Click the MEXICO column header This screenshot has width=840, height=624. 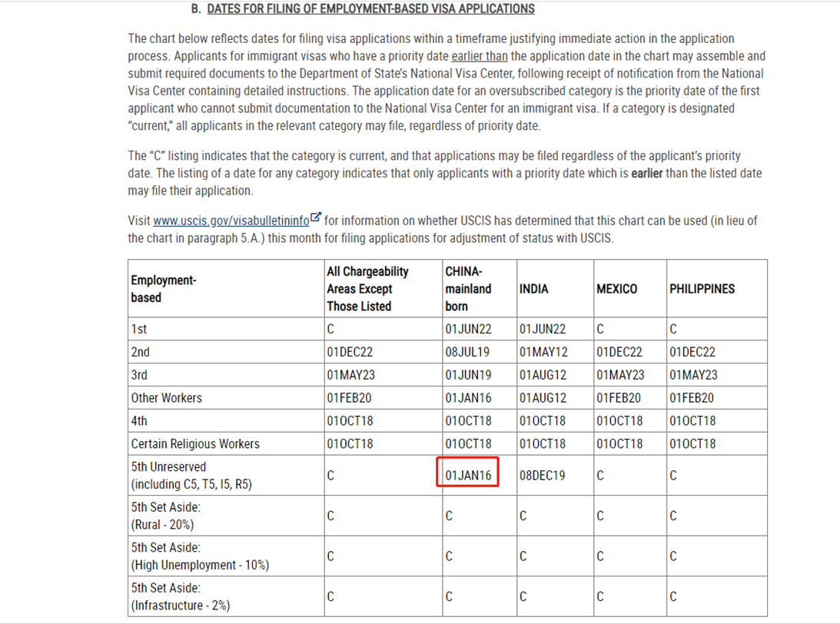point(616,289)
